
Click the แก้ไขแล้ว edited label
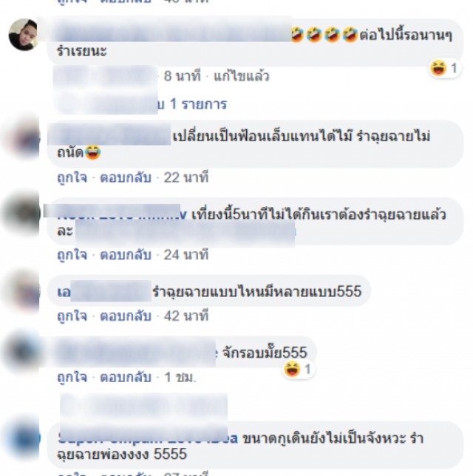tap(242, 76)
